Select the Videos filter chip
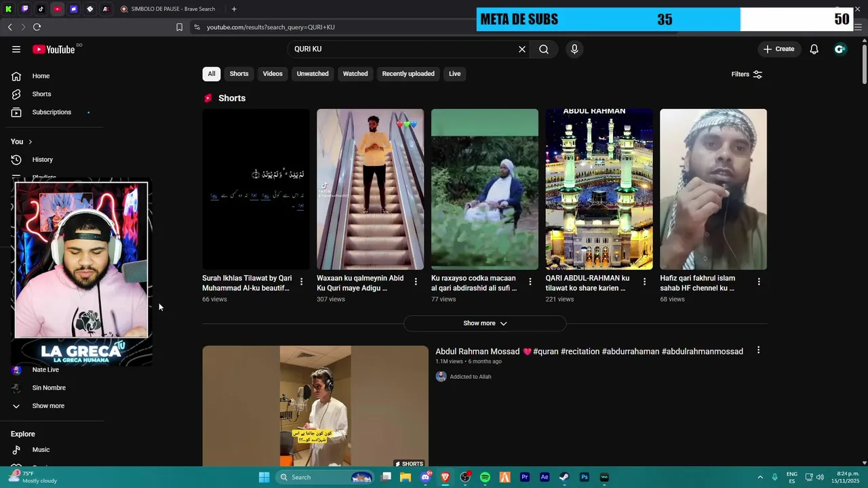This screenshot has height=488, width=868. 273,74
